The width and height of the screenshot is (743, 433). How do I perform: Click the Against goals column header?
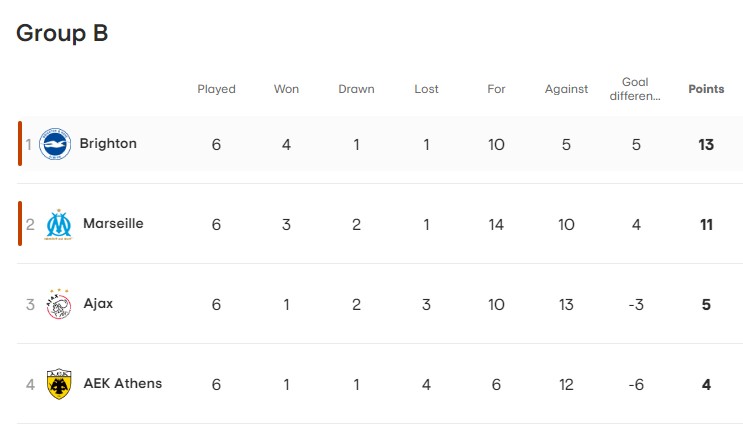point(566,89)
